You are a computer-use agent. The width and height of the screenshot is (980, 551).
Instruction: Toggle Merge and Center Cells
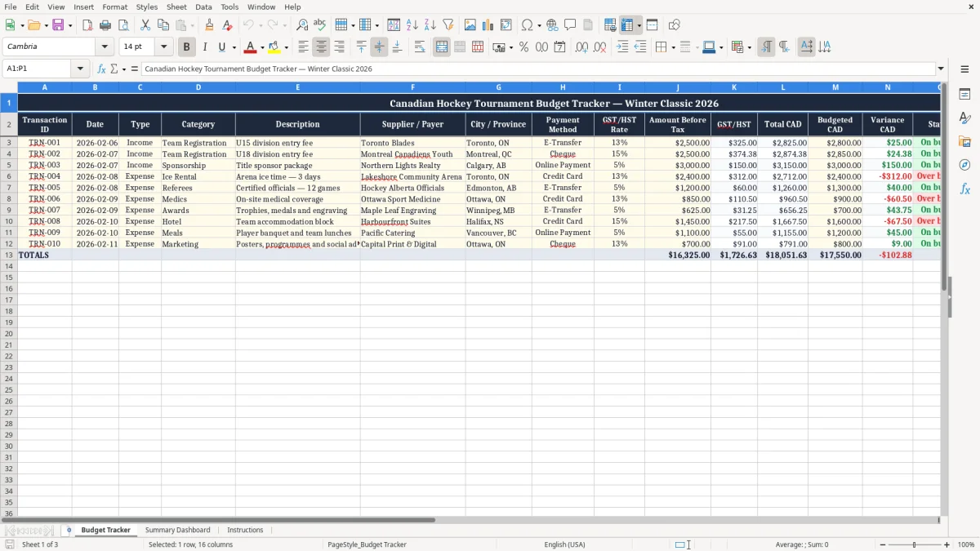coord(442,47)
